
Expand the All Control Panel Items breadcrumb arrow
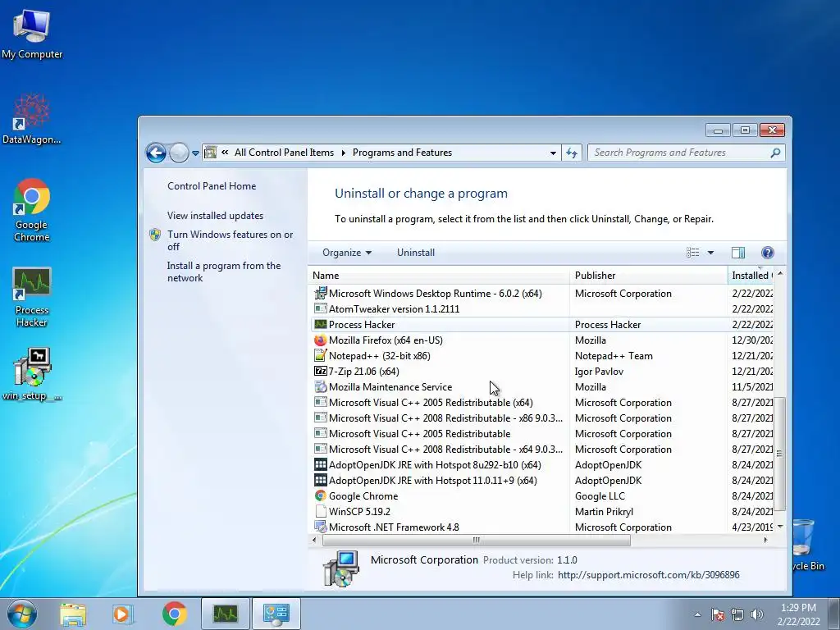click(x=344, y=153)
